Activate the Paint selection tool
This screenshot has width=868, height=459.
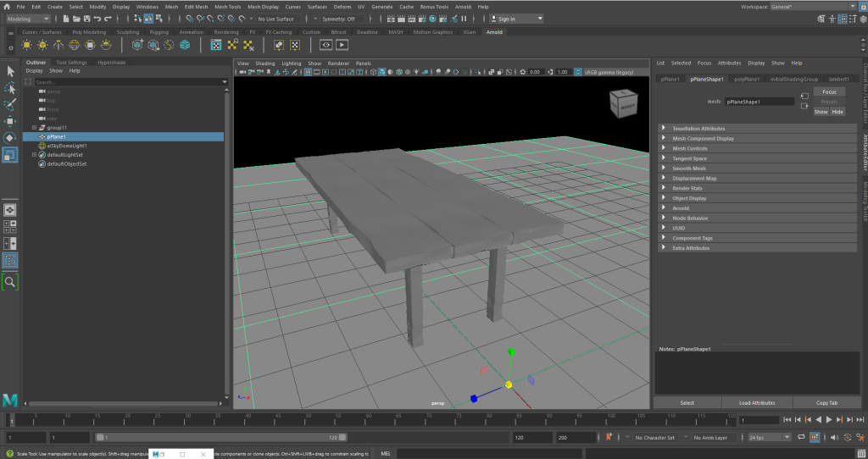pos(10,104)
